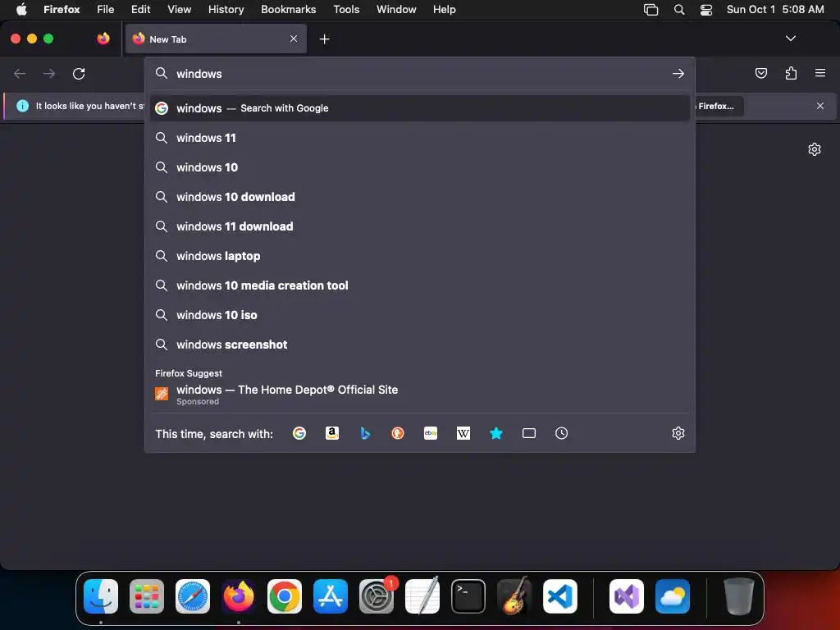Open the History menu
840x630 pixels.
226,9
